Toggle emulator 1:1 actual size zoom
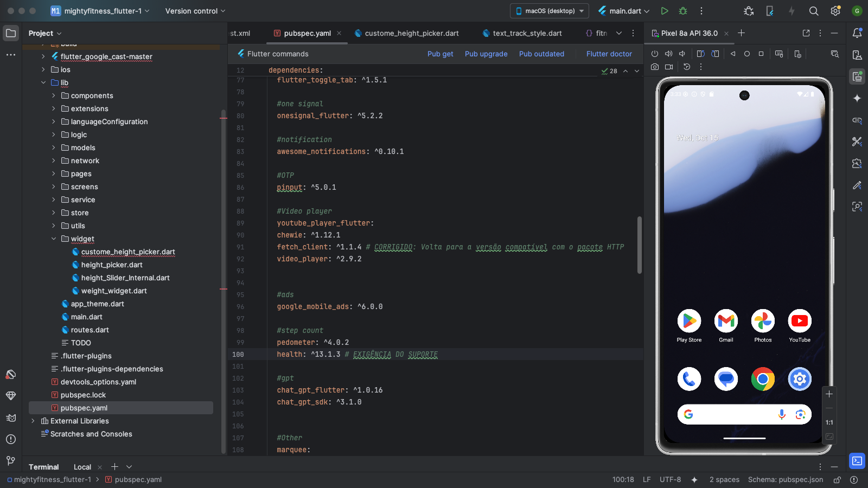Image resolution: width=868 pixels, height=488 pixels. 829,422
